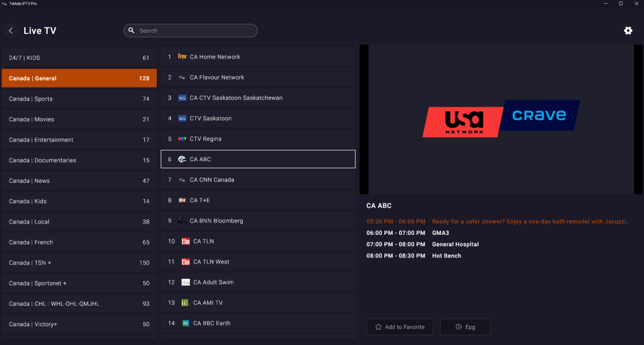Add CA ABC to favorites

point(400,327)
